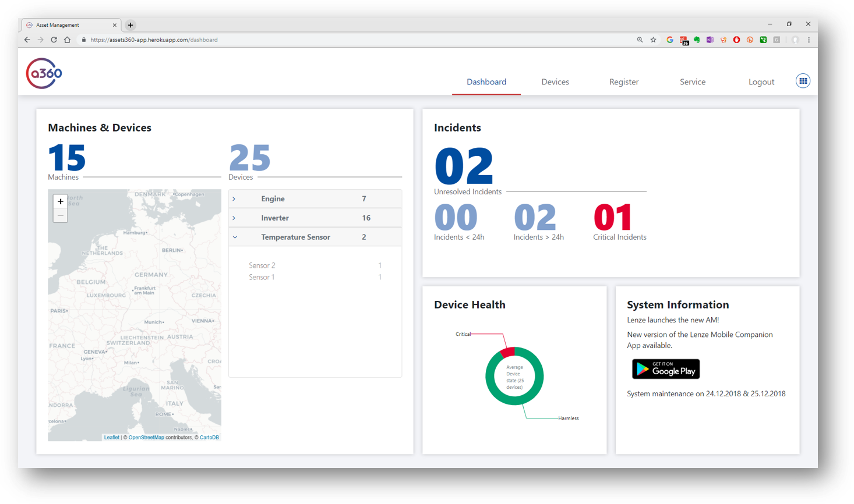Click the a360 logo
The image size is (854, 504).
[44, 73]
